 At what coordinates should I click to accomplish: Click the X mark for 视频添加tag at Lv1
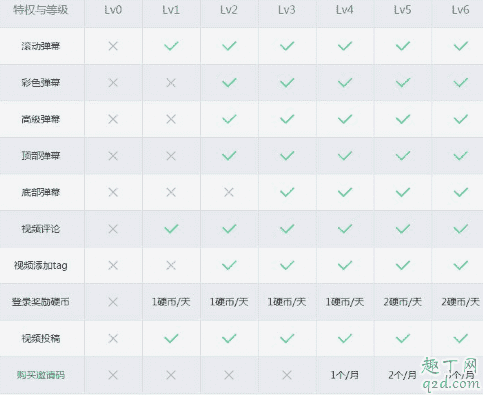tap(171, 265)
